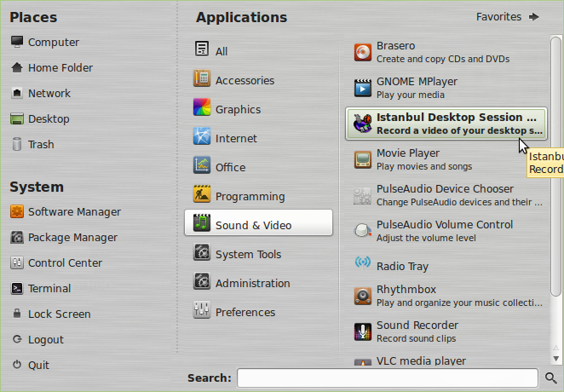Click the applications list scrollbar thumb
Image resolution: width=564 pixels, height=392 pixels.
(555, 165)
